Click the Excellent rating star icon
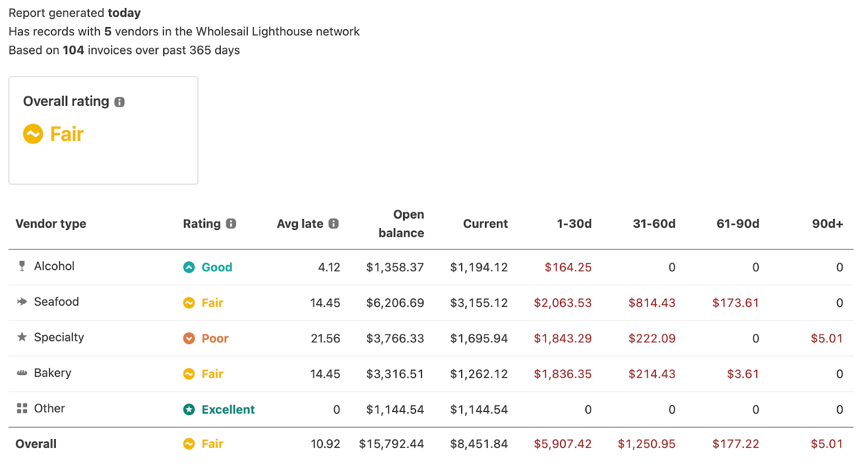 tap(189, 409)
